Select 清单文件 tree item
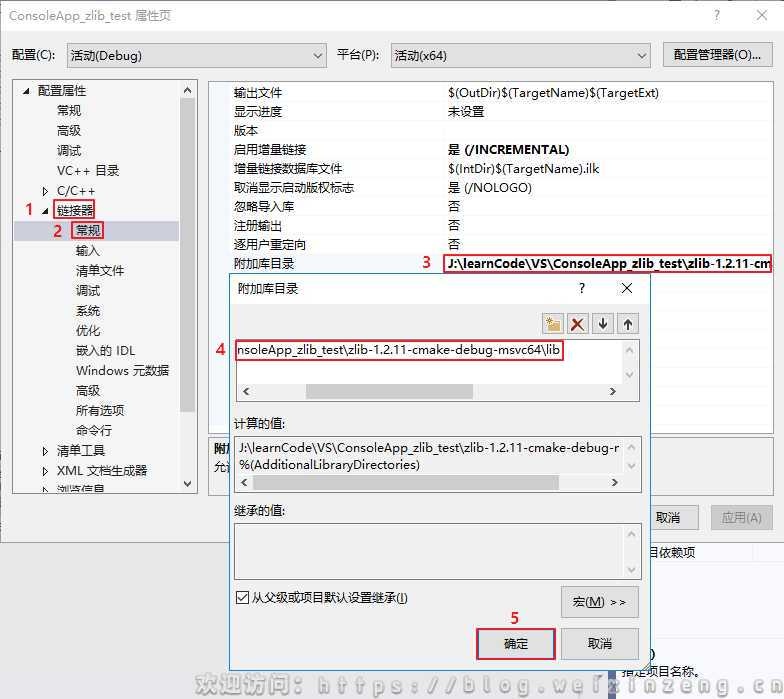The width and height of the screenshot is (784, 699). coord(100,270)
